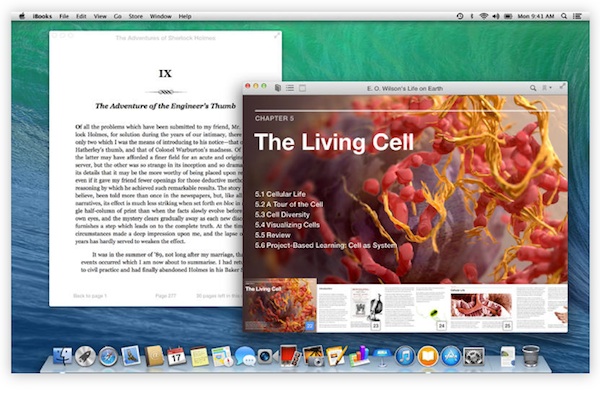Launch Safari from the Dock

point(108,357)
